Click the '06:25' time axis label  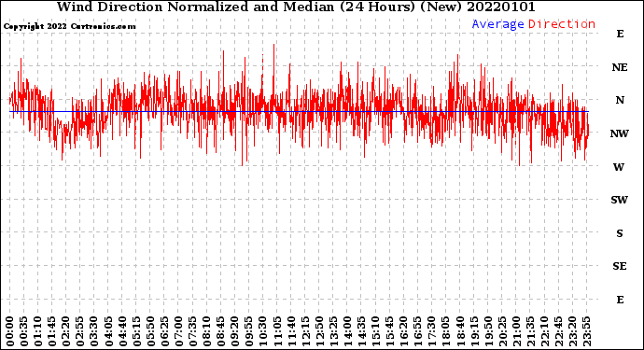[164, 331]
